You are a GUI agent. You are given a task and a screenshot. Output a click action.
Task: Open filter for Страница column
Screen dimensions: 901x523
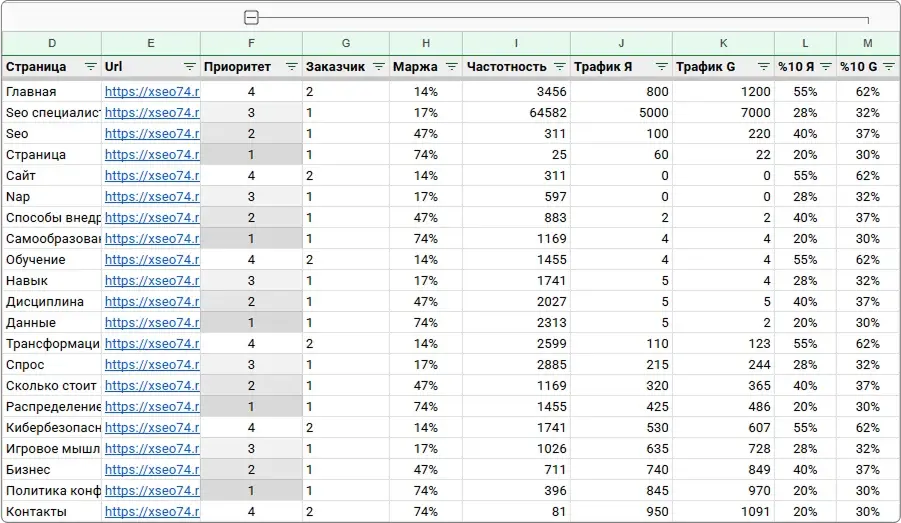point(91,67)
